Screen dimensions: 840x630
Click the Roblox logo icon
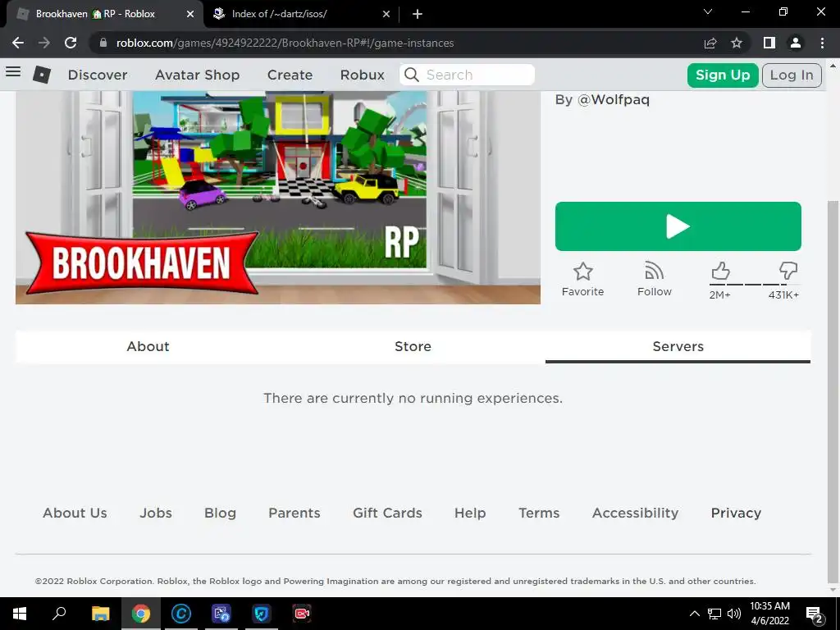[x=42, y=75]
